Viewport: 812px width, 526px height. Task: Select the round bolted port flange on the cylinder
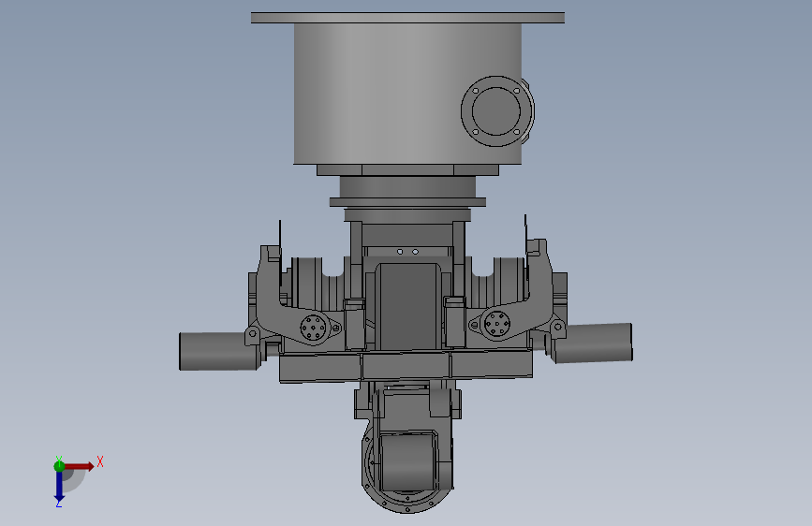(496, 111)
